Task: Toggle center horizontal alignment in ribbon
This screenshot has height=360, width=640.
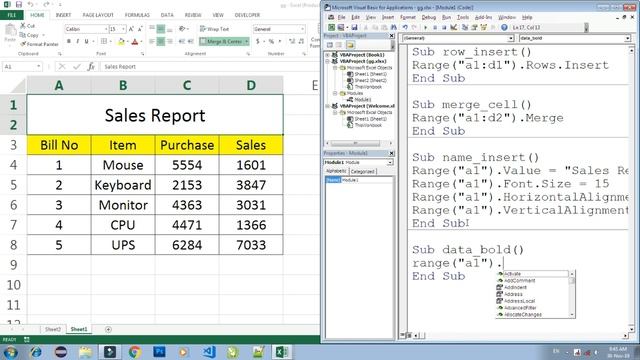Action: (161, 42)
